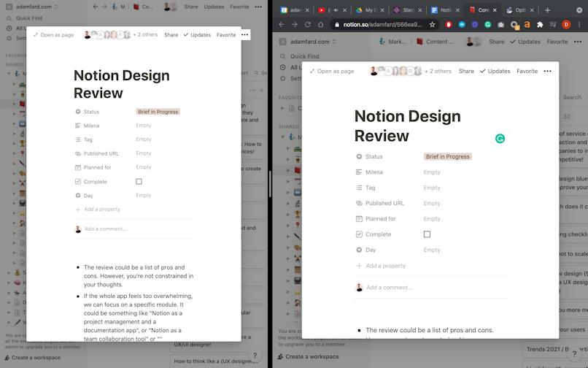Open Brief in Progress status in right modal
Viewport: 588px width, 368px height.
(447, 156)
